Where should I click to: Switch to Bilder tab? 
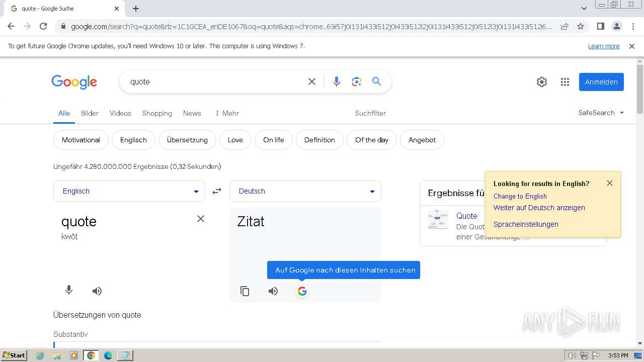(x=90, y=113)
